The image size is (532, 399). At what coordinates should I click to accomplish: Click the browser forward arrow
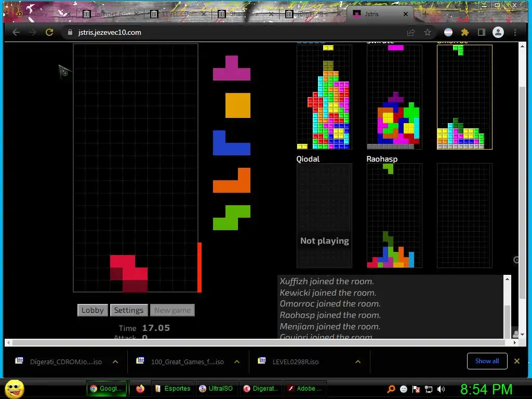pos(33,32)
